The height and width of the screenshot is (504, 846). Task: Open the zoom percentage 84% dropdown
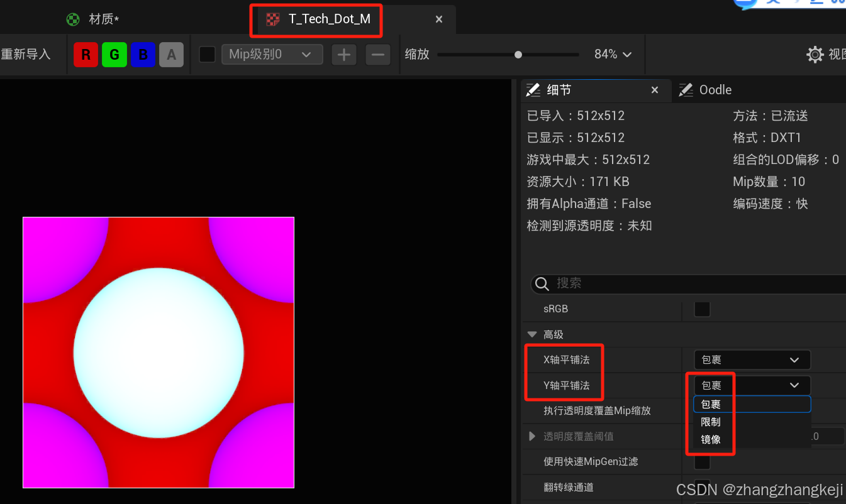pyautogui.click(x=613, y=55)
